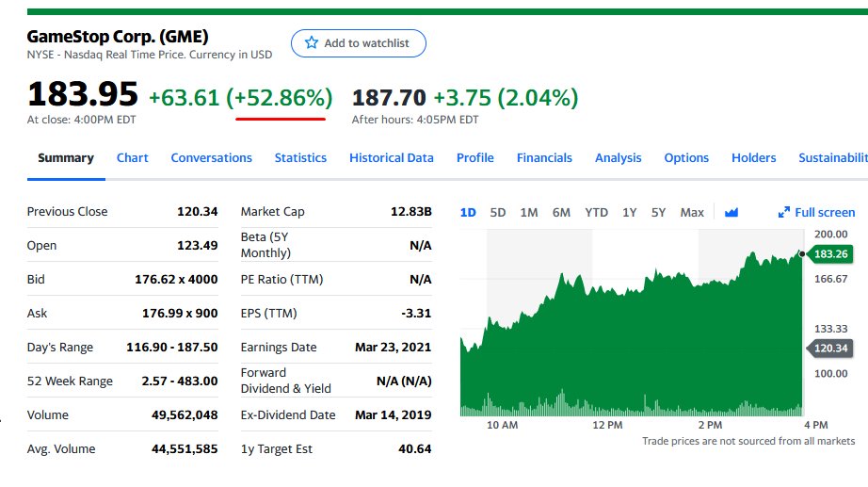Switch to the Chart tab
This screenshot has height=487, width=868.
[133, 158]
